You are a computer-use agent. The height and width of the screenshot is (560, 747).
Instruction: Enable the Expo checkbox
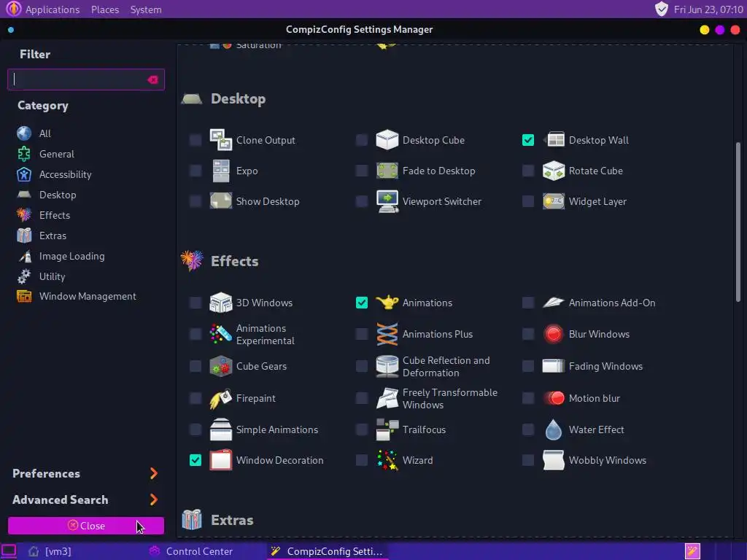pyautogui.click(x=196, y=171)
